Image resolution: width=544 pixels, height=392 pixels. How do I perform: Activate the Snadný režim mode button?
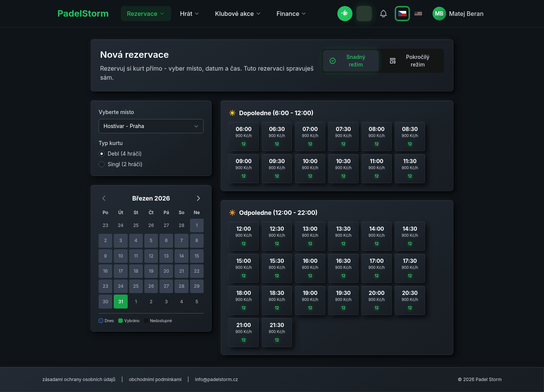[351, 61]
